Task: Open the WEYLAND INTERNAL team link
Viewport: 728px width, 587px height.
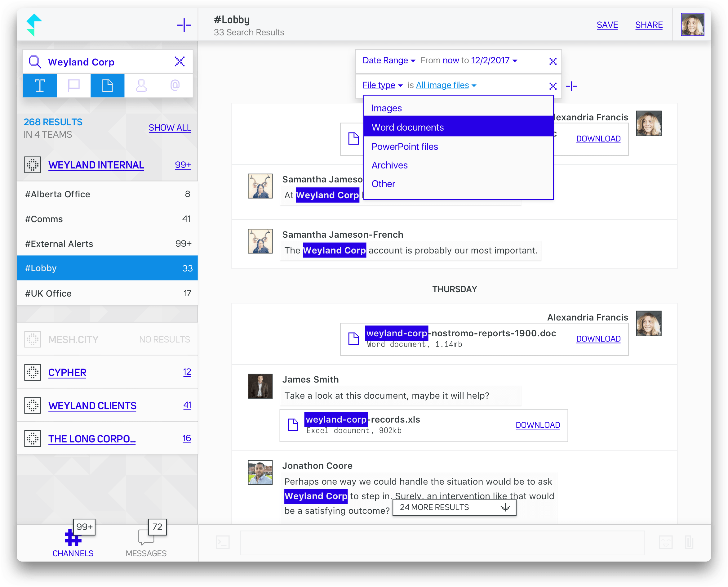Action: tap(96, 165)
